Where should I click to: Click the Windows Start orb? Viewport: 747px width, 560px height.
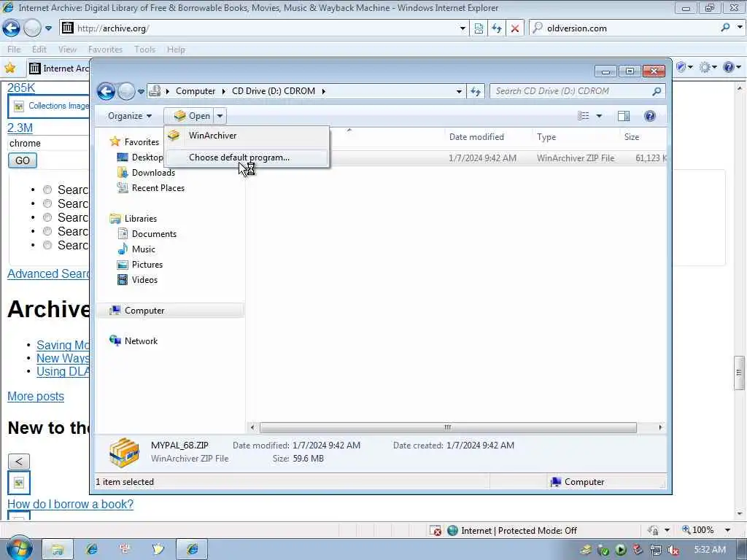[19, 548]
